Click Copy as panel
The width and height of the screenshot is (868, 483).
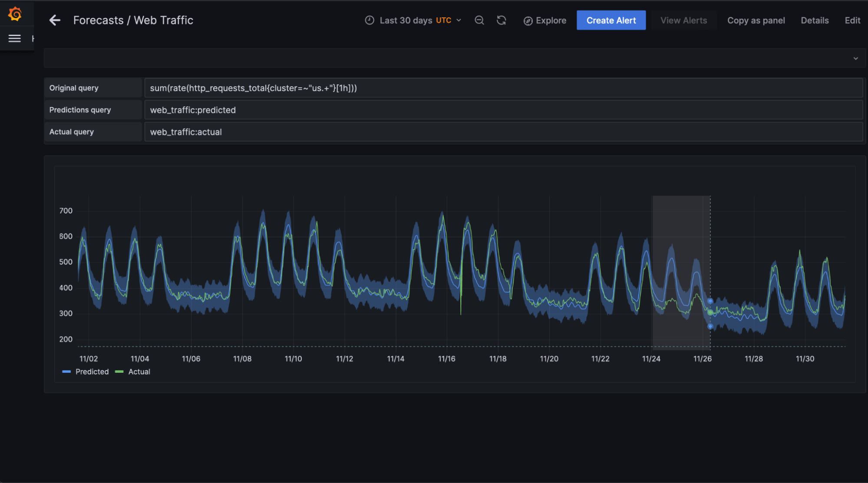pyautogui.click(x=756, y=20)
